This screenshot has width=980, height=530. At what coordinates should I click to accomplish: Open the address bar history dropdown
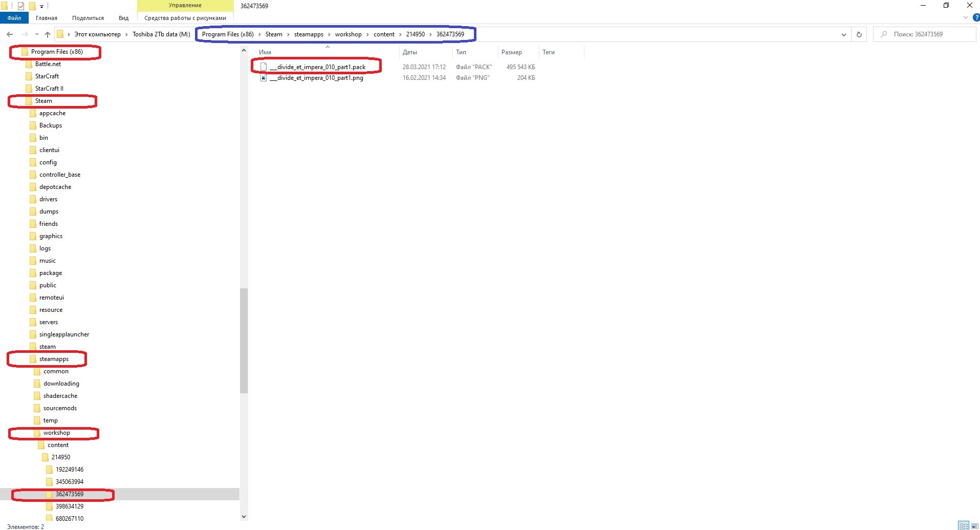843,34
